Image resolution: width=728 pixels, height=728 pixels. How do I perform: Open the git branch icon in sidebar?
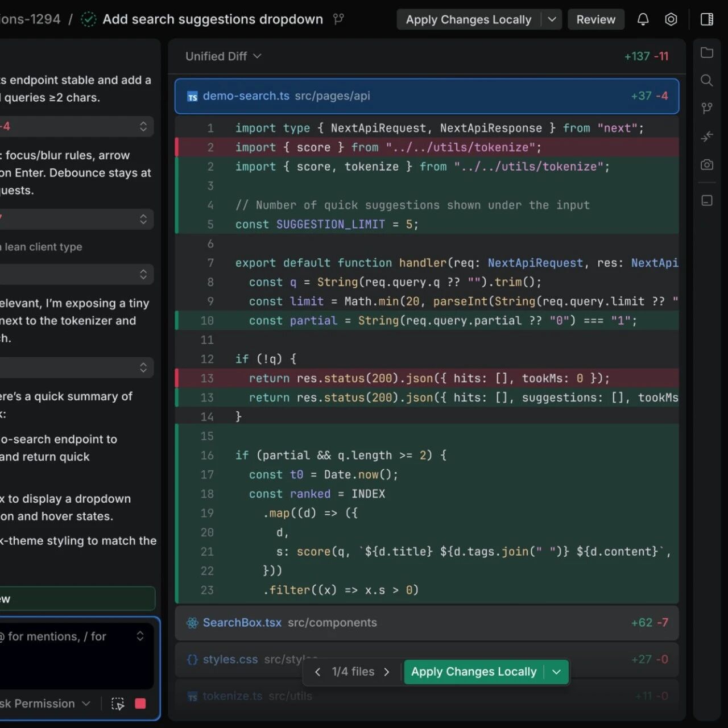click(707, 108)
